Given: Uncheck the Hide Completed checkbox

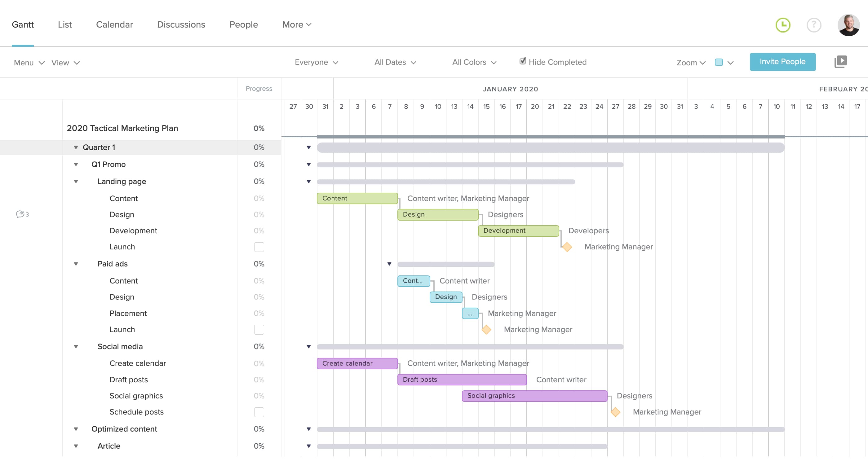Looking at the screenshot, I should (522, 61).
